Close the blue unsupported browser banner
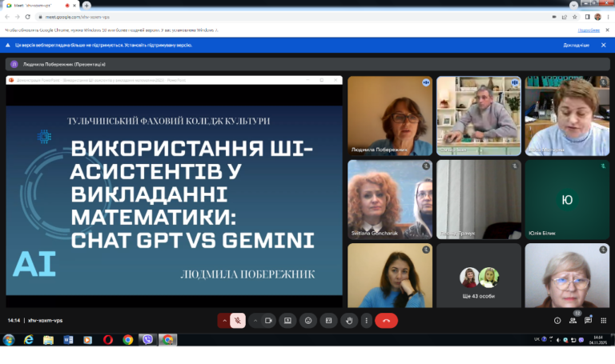615x364 pixels. point(604,45)
